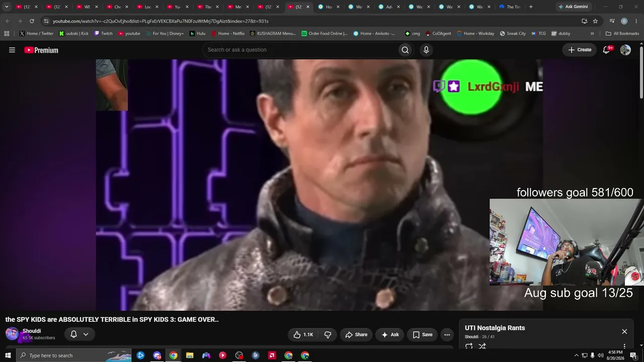The width and height of the screenshot is (644, 362).
Task: Open Shouldi channel avatar
Action: (x=12, y=334)
